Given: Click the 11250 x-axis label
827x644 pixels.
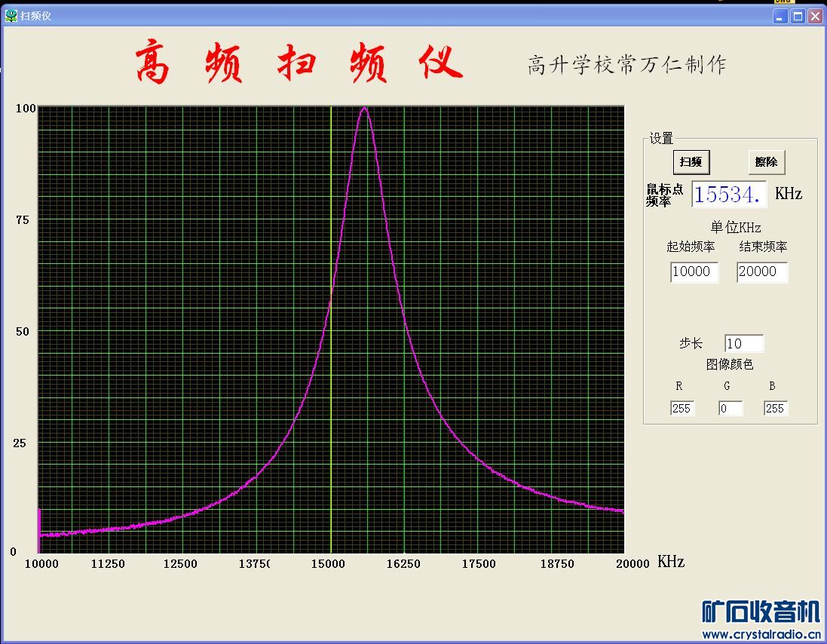Looking at the screenshot, I should pos(108,564).
